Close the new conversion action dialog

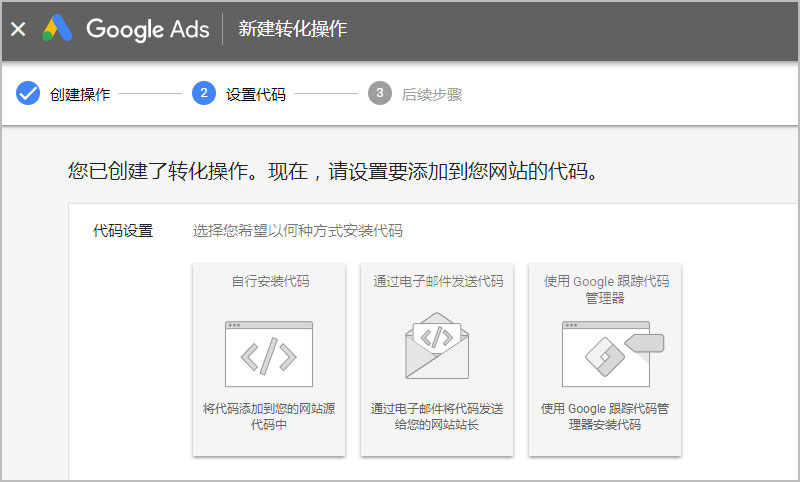pos(18,29)
